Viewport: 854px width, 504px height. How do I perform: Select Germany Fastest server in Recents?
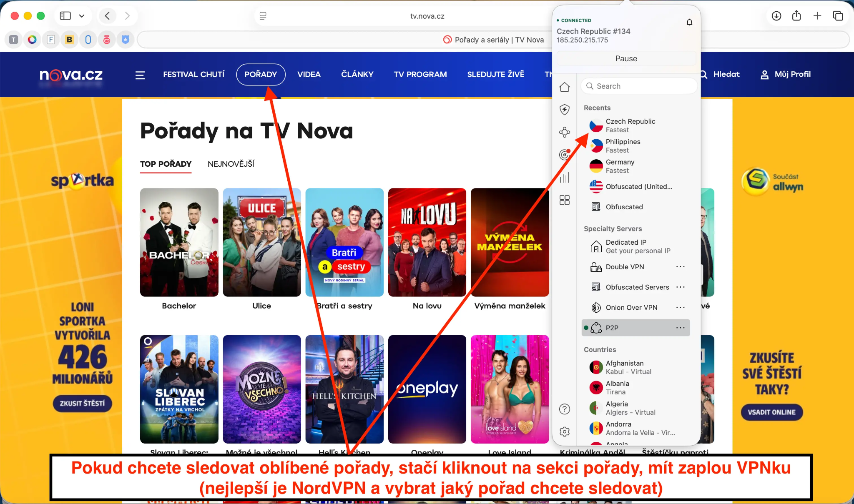(x=620, y=166)
